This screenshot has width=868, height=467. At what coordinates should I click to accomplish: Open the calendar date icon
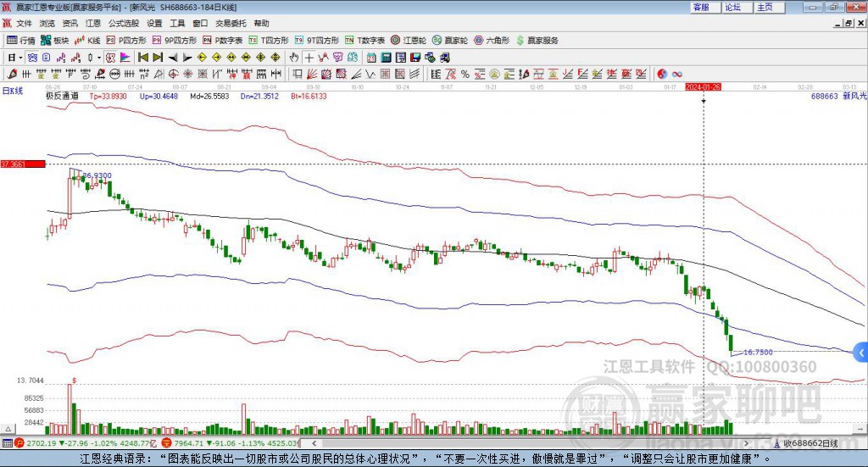[371, 58]
